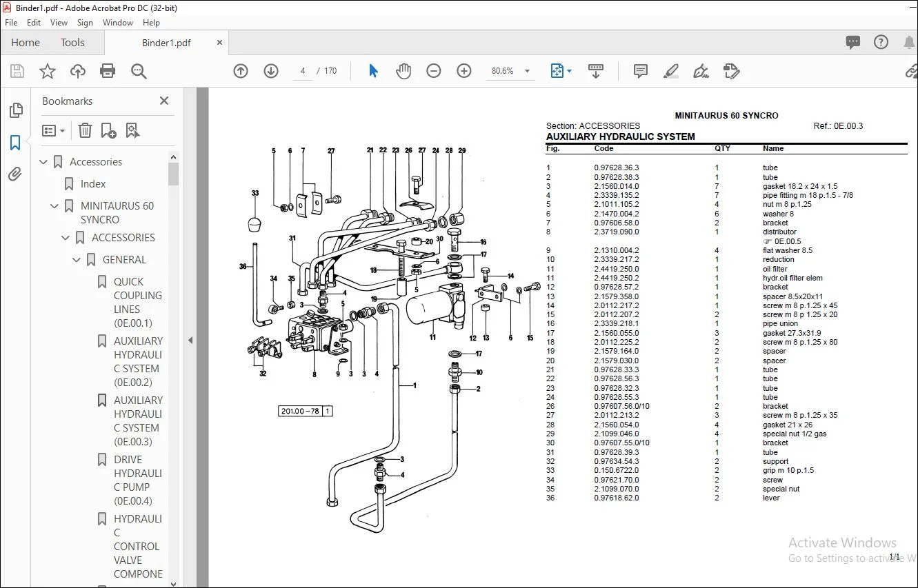The image size is (918, 588).
Task: Collapse the MINITAURUS 60 SYNCRO bookmark
Action: (55, 206)
